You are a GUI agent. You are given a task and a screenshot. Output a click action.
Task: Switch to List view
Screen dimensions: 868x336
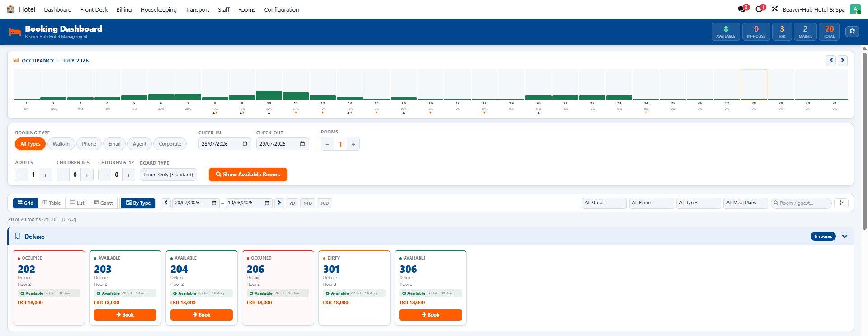tap(77, 203)
